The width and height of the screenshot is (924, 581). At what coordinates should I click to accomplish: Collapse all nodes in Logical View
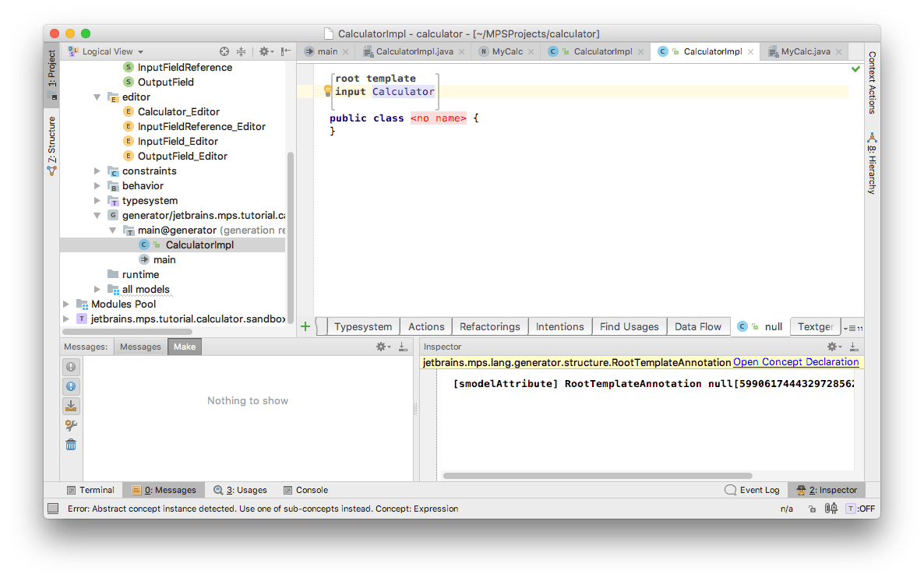coord(242,51)
